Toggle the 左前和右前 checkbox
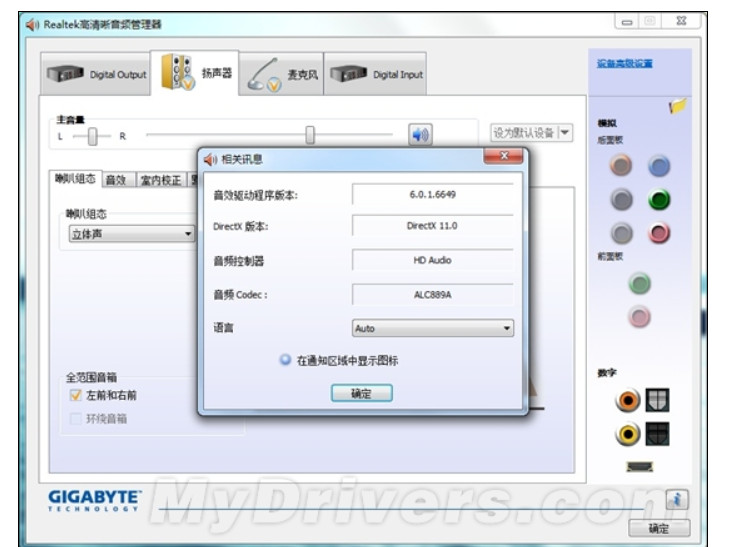Image resolution: width=739 pixels, height=547 pixels. click(75, 395)
